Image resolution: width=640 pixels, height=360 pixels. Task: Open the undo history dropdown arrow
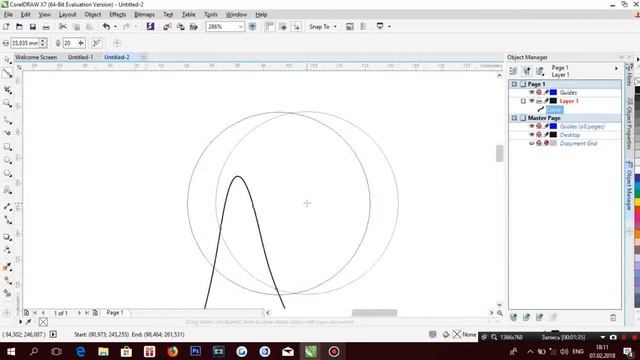pos(115,27)
